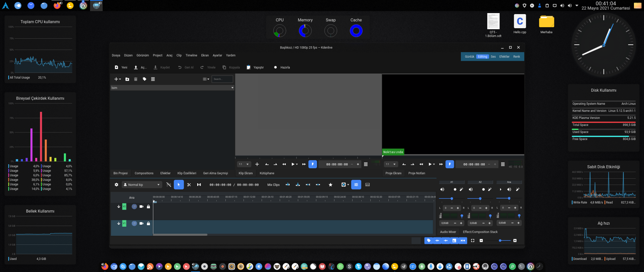Open clip monitor play options arrow

(297, 165)
